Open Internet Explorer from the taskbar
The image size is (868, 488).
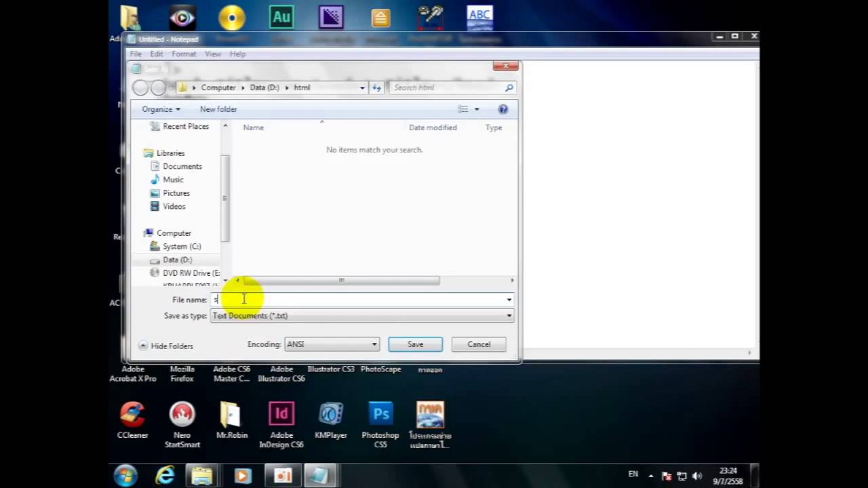(165, 476)
